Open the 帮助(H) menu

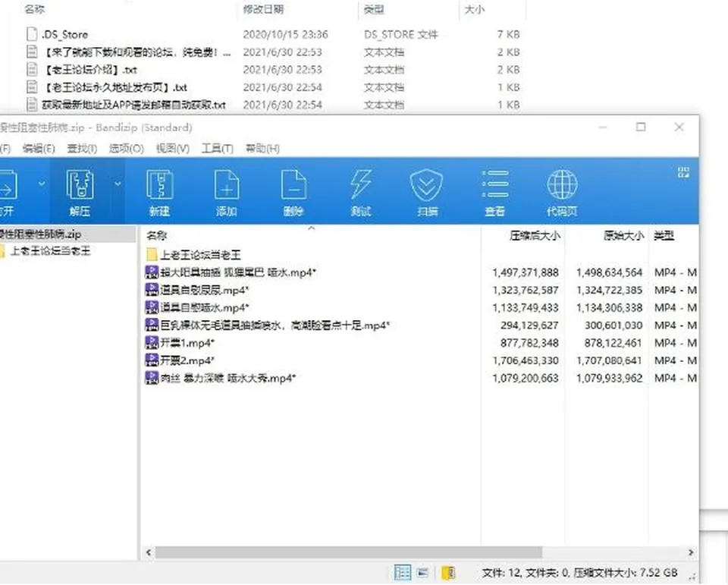point(263,149)
